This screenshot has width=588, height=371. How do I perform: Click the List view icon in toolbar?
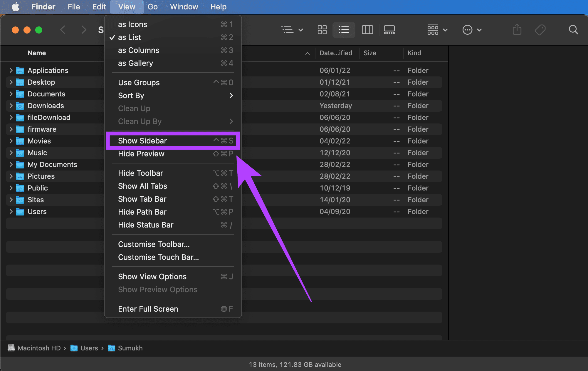344,29
